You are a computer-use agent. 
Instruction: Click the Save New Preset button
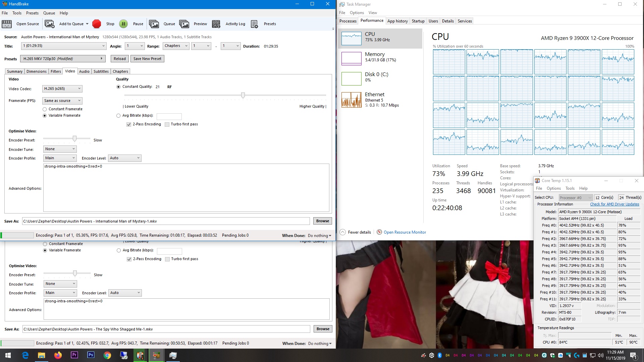click(x=147, y=59)
